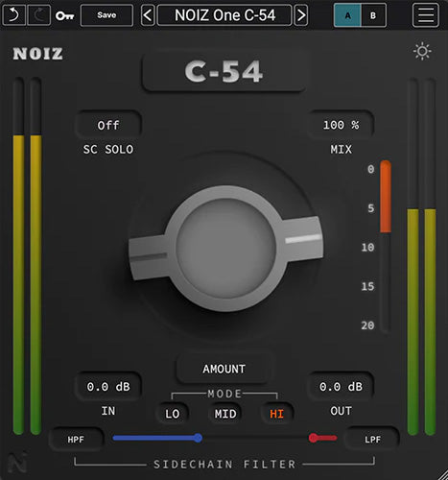
Task: Toggle the HPF sidechain filter button
Action: click(x=76, y=440)
